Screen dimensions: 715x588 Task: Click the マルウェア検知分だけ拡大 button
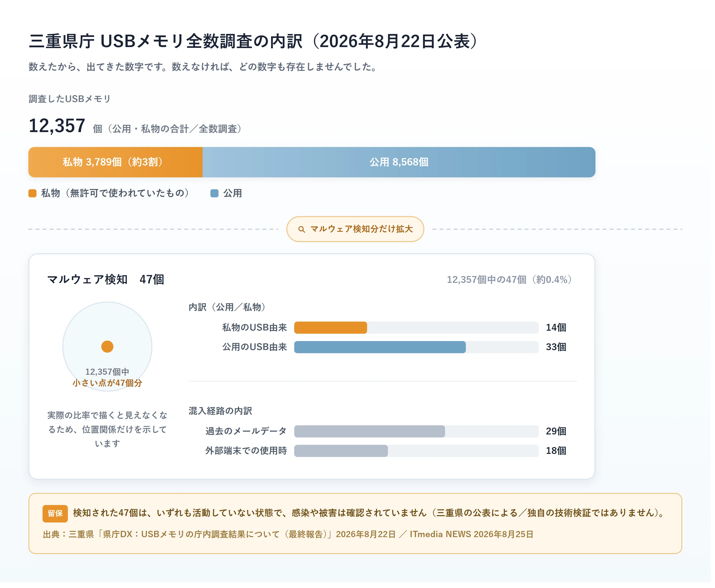[355, 229]
